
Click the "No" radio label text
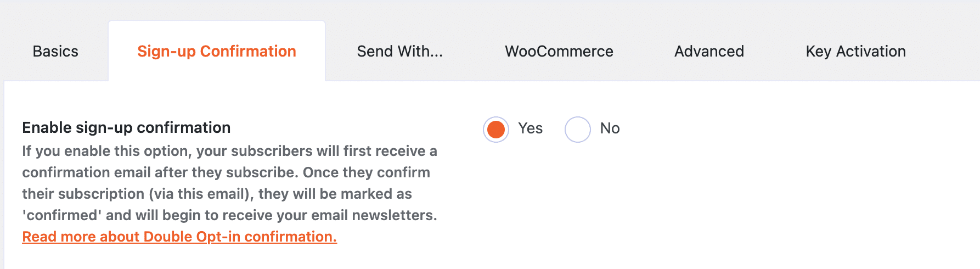[610, 128]
